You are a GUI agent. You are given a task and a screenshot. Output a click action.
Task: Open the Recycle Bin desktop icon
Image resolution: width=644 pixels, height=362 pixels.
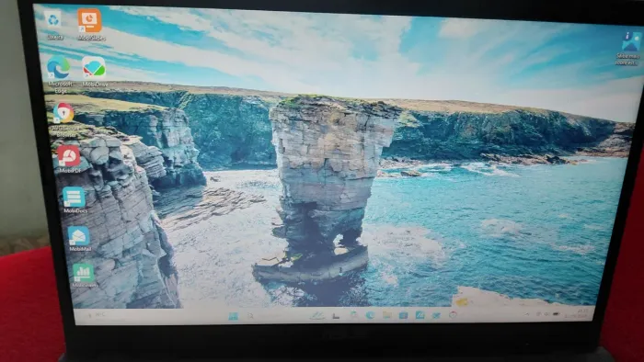pyautogui.click(x=53, y=26)
